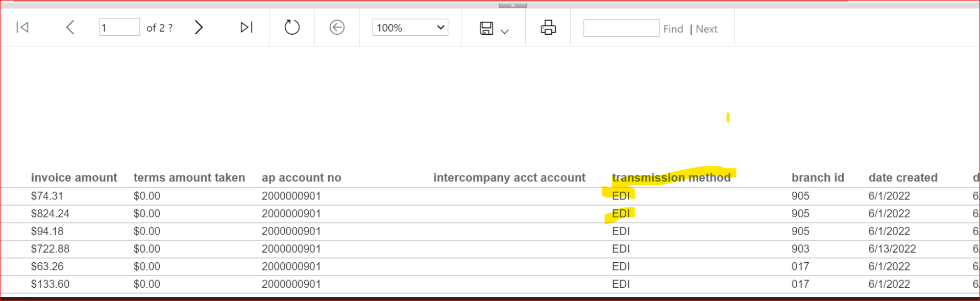The height and width of the screenshot is (301, 980).
Task: Expand export format chevron arrow
Action: (505, 32)
